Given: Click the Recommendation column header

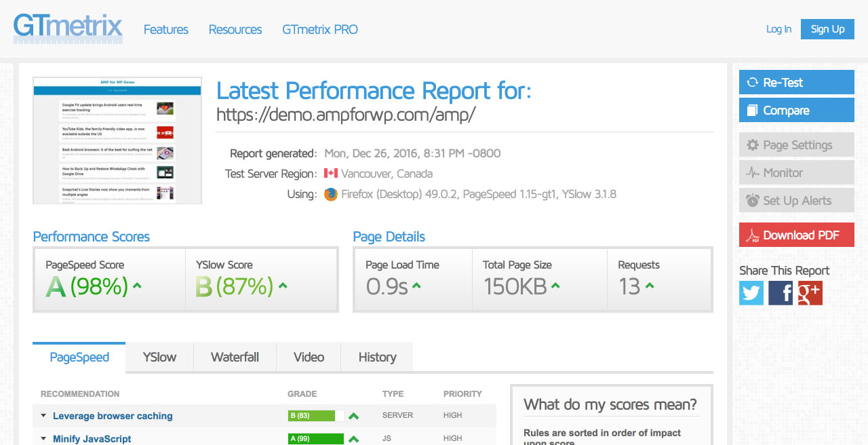Looking at the screenshot, I should [x=80, y=394].
